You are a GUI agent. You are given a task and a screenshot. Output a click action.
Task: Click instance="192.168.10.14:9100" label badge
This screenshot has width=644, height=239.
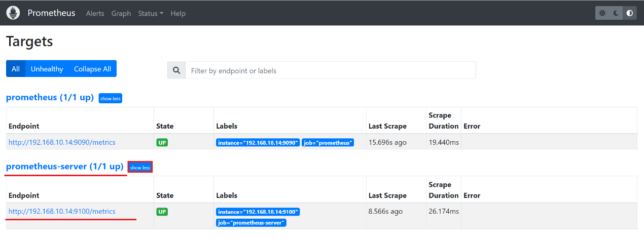coord(258,212)
